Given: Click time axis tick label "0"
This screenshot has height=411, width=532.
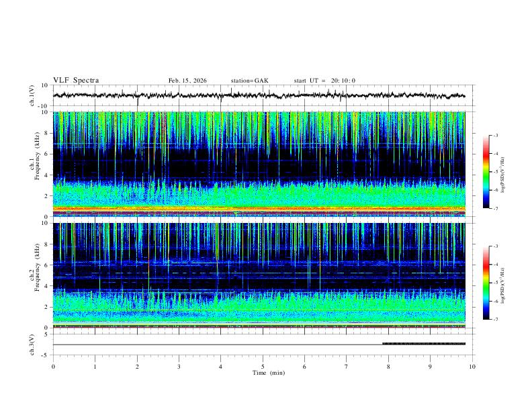Looking at the screenshot, I should [x=53, y=367].
